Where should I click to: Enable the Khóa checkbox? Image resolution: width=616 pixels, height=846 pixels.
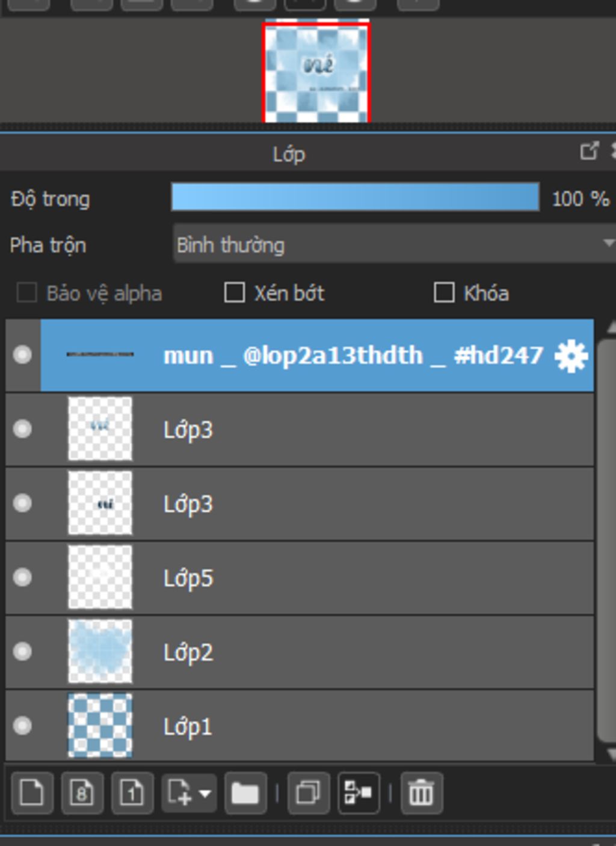click(x=444, y=293)
